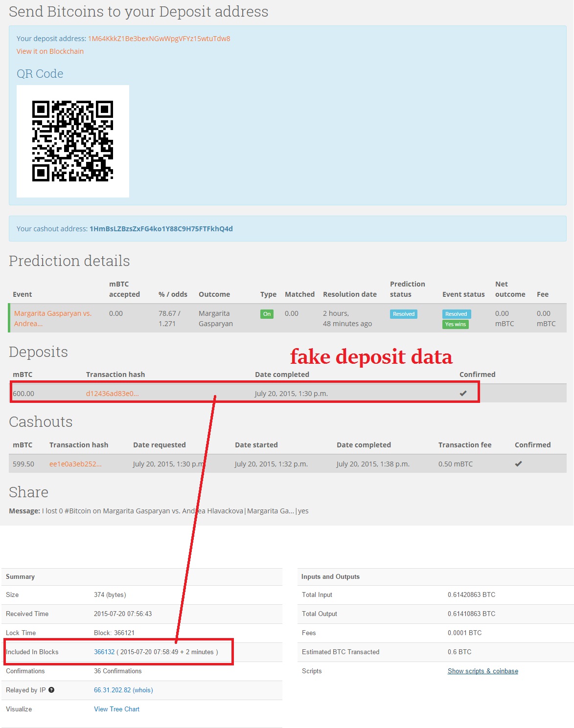Open the Margarita Gasparyan vs. Andrea event link
This screenshot has height=728, width=574.
(x=53, y=318)
